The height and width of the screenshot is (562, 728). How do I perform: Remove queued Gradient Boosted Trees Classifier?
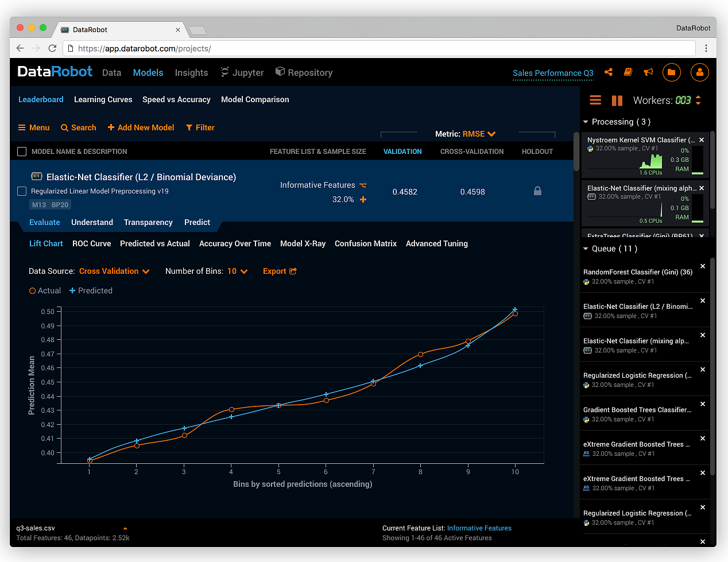703,404
